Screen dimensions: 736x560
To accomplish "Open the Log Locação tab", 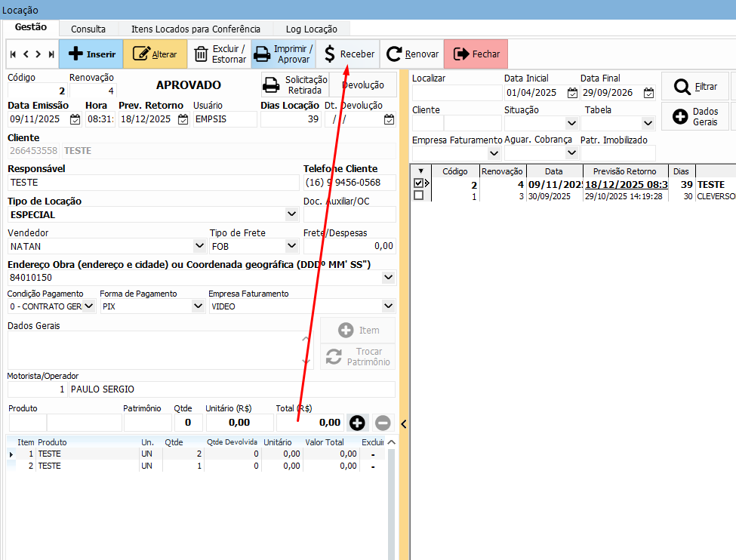I will click(311, 29).
